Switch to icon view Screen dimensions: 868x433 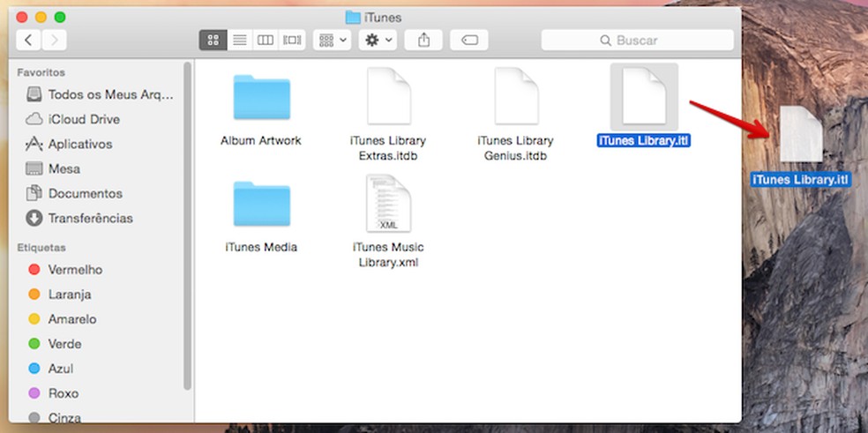pos(213,40)
